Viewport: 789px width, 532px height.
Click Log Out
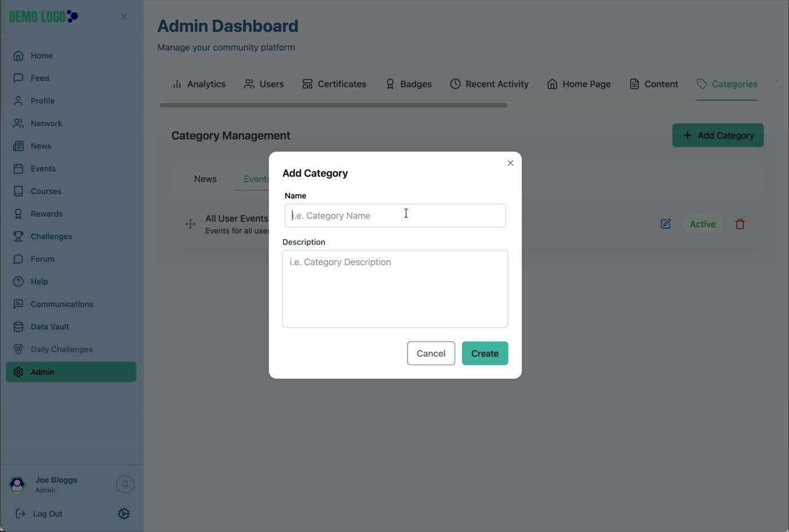pos(39,514)
